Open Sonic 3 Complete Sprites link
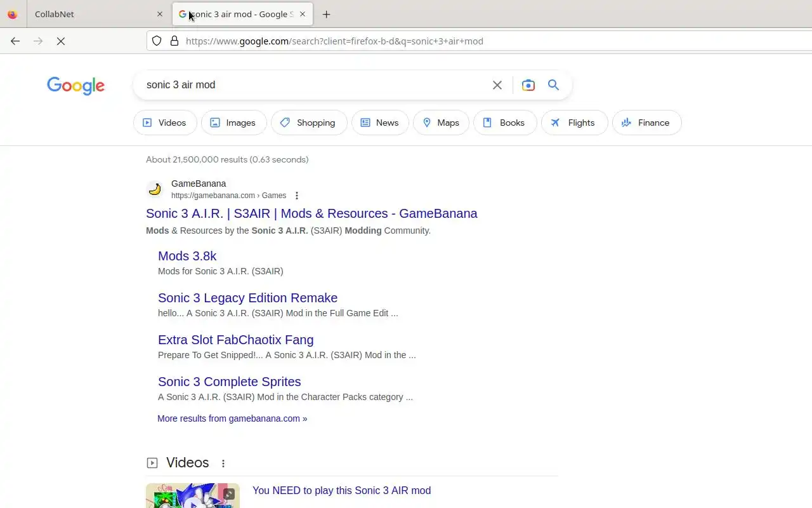Screen dimensions: 812x508 pyautogui.click(x=229, y=382)
